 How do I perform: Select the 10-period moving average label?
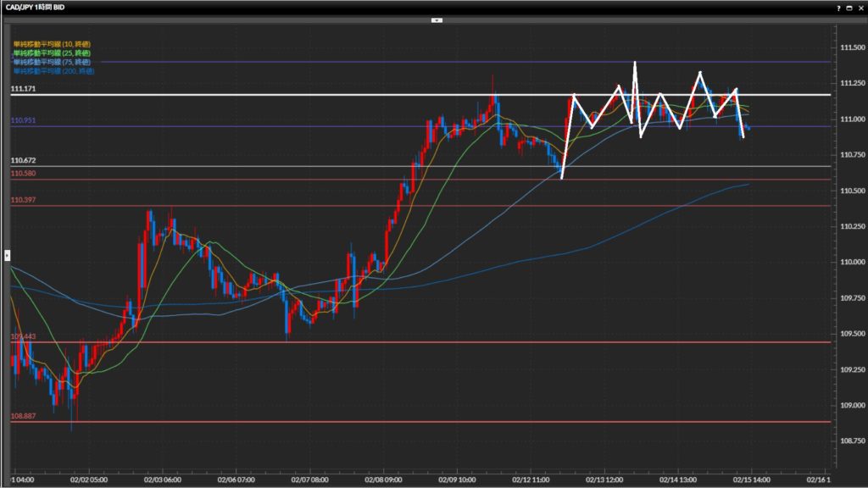[x=52, y=43]
